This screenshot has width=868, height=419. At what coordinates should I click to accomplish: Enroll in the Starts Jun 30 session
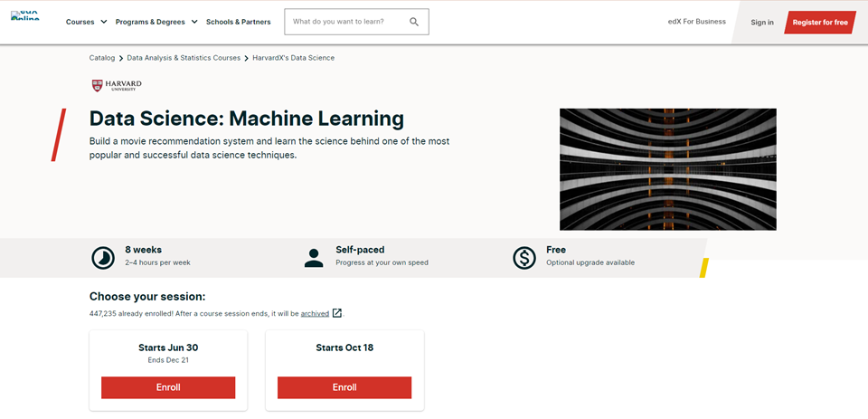[x=168, y=387]
